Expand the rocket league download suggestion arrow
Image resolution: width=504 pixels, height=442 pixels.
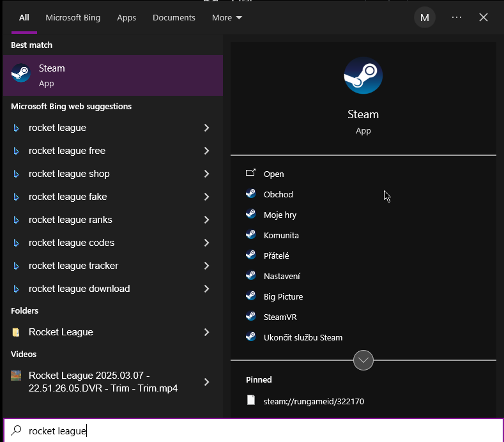click(207, 289)
